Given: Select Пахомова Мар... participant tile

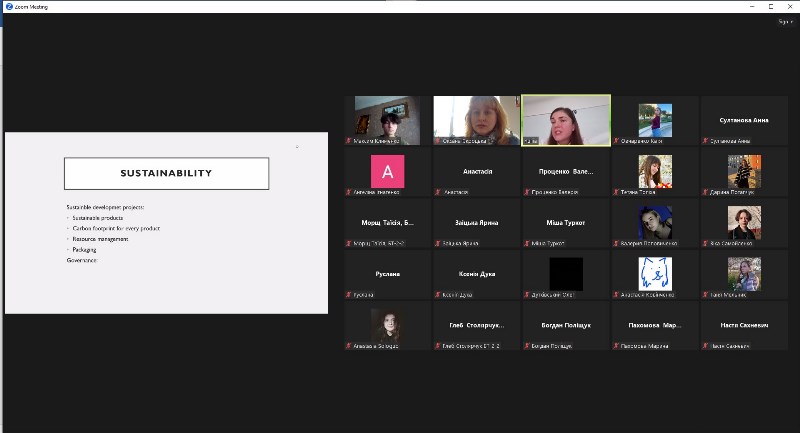Looking at the screenshot, I should [655, 325].
